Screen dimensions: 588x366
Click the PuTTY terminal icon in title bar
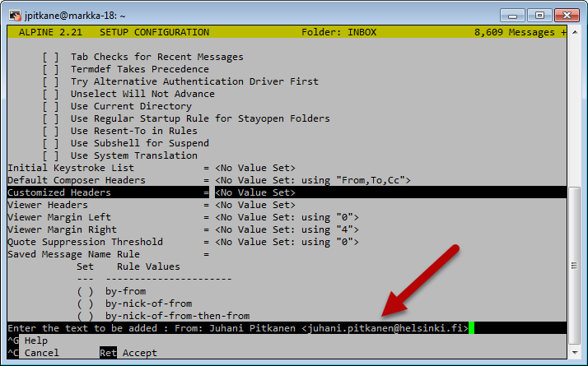coord(15,16)
